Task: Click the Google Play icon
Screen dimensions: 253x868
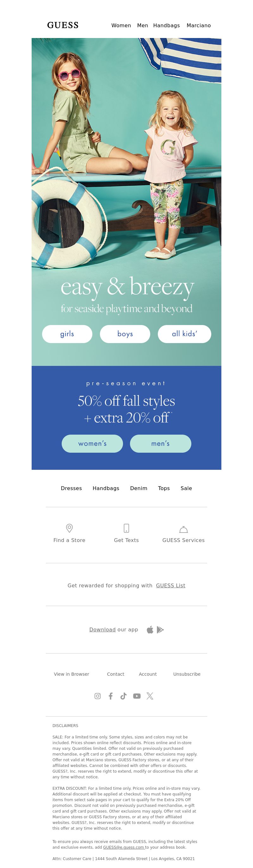Action: tap(160, 629)
